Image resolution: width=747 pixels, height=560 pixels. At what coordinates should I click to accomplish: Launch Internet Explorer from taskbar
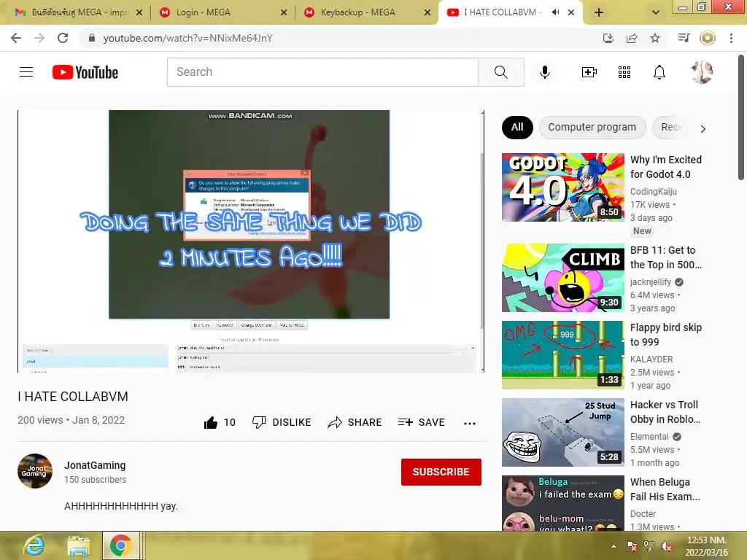34,545
